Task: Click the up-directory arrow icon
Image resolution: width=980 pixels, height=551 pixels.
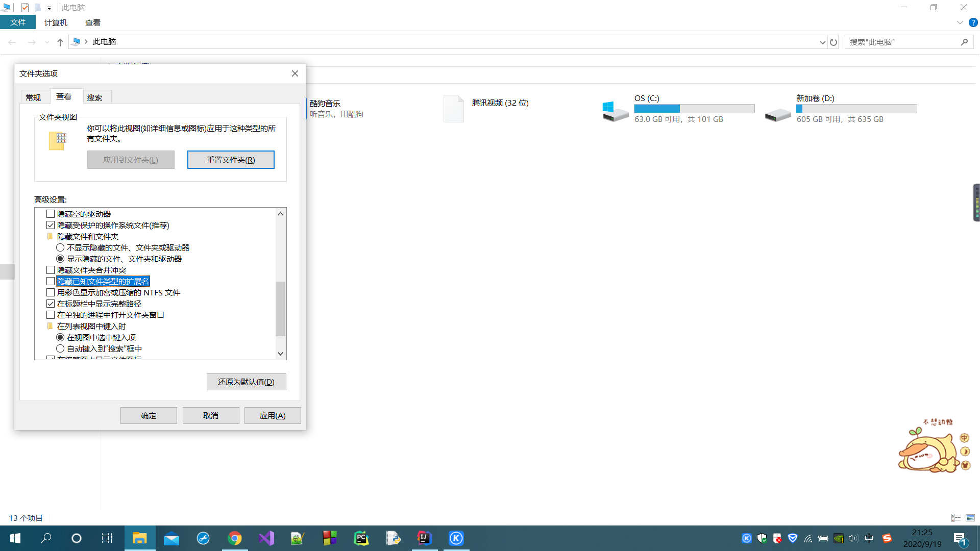Action: pos(60,42)
